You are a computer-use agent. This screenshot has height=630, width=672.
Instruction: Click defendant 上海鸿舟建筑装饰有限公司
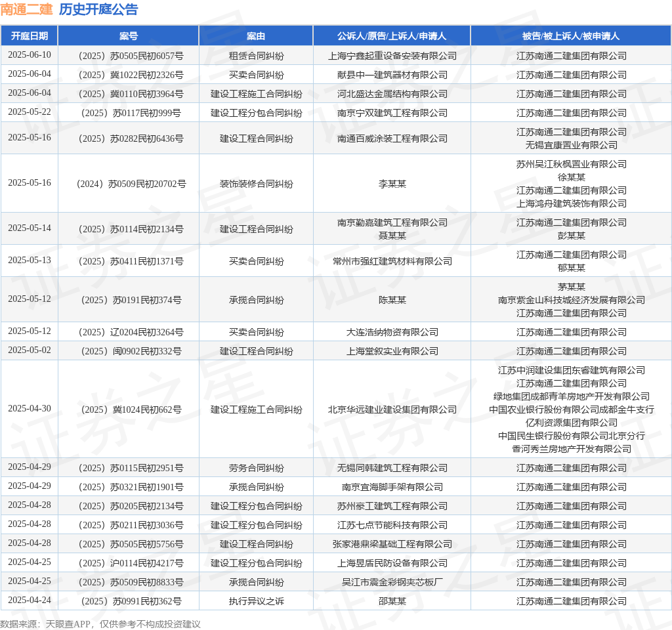[x=572, y=203]
